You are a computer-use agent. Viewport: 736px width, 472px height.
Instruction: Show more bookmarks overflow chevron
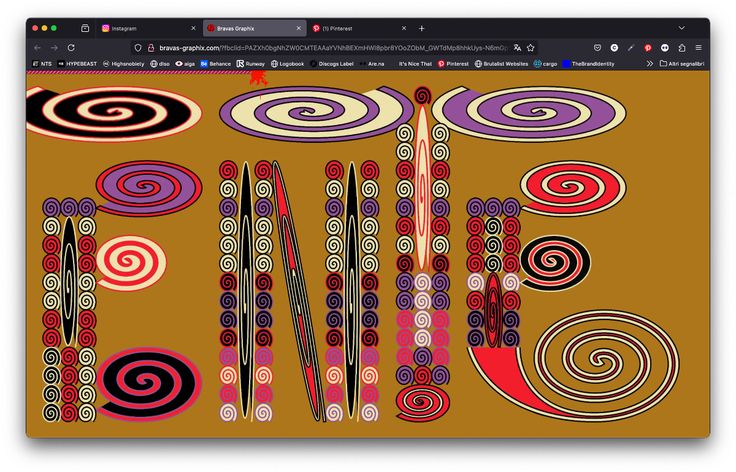click(649, 63)
